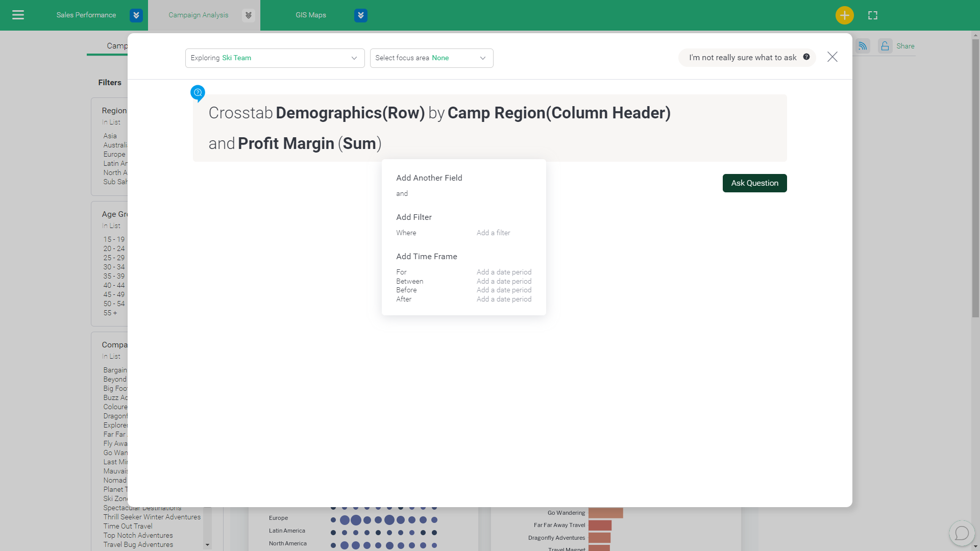Click the lock share icon
The image size is (980, 551).
point(885,46)
